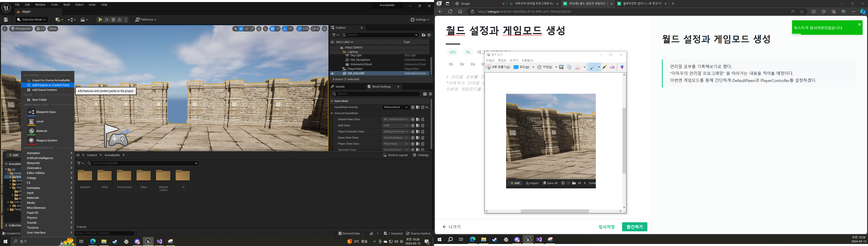Select the eraser in the Snipping Tool

(x=612, y=67)
